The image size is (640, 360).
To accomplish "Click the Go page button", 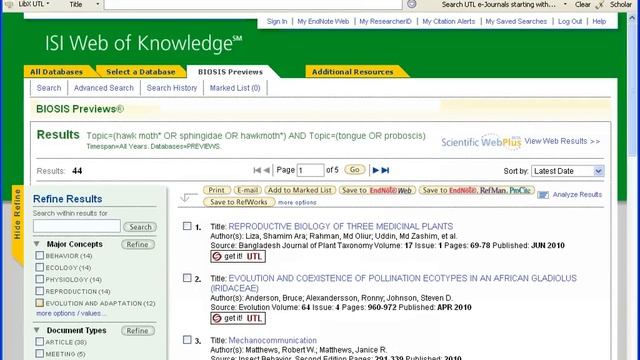I will [x=355, y=170].
